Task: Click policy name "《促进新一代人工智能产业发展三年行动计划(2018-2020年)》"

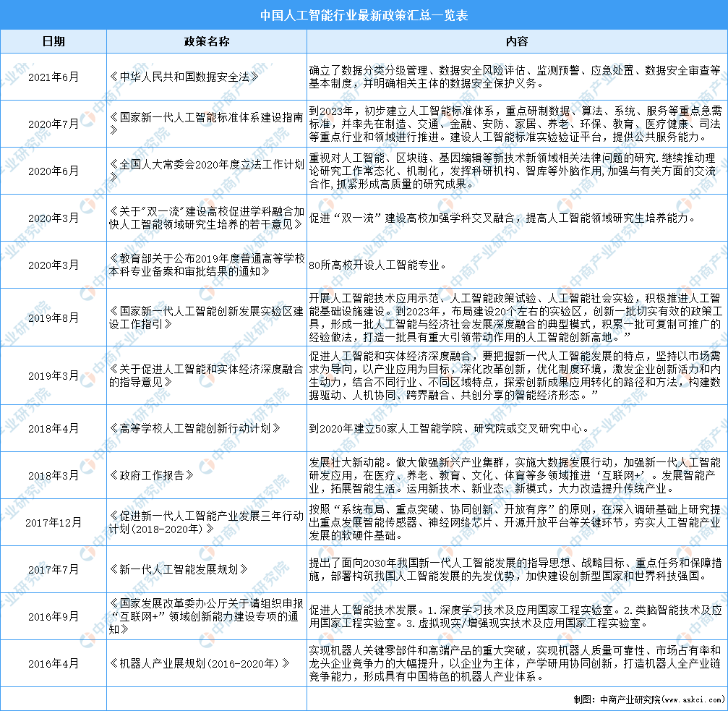Action: (x=207, y=522)
